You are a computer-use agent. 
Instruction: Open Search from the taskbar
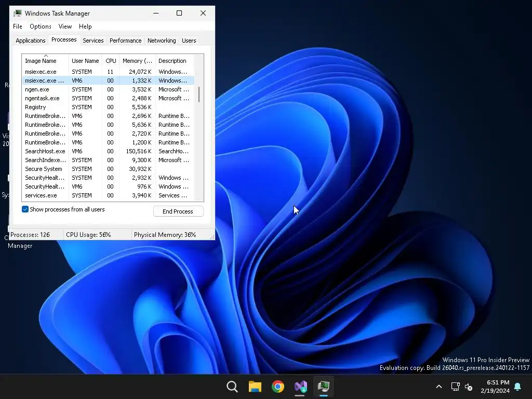232,387
